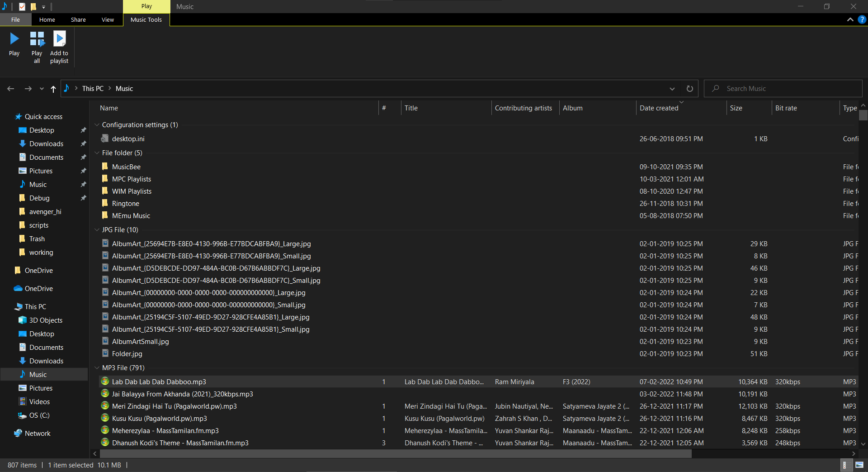Select the Play icon in Music Tools ribbon
Image resolution: width=868 pixels, height=472 pixels.
pos(14,45)
